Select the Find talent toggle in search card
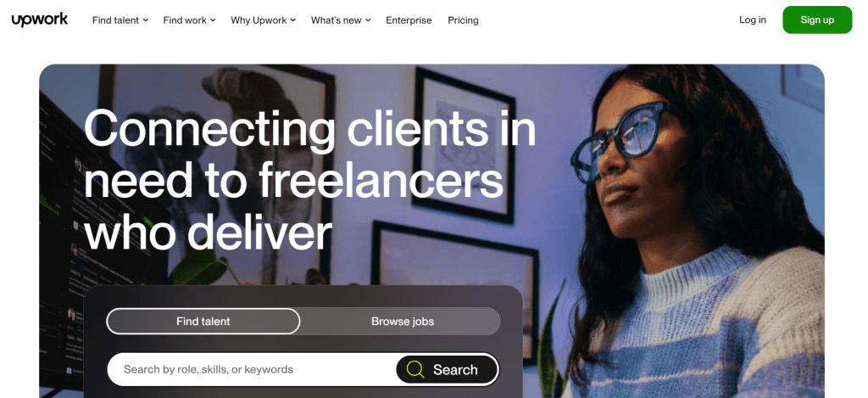 [203, 322]
